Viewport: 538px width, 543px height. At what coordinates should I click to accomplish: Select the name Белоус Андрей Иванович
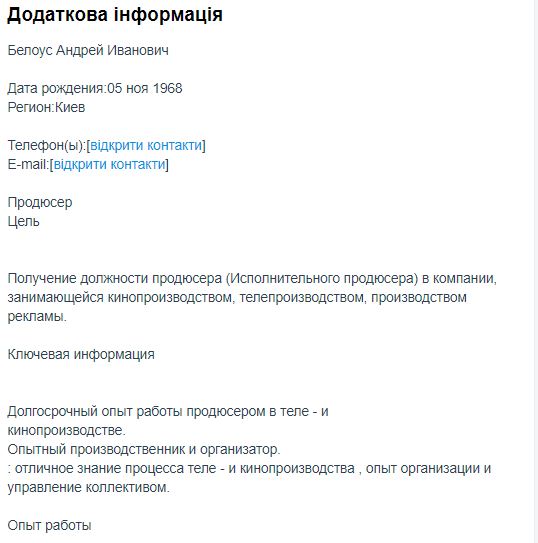pos(88,50)
